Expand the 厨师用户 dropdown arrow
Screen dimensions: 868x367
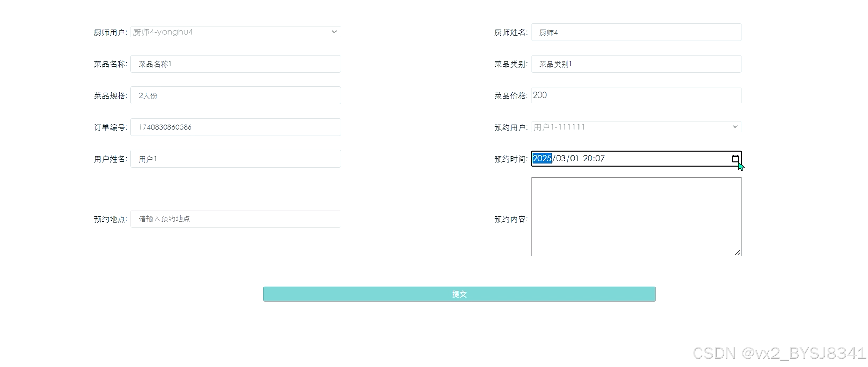[334, 32]
